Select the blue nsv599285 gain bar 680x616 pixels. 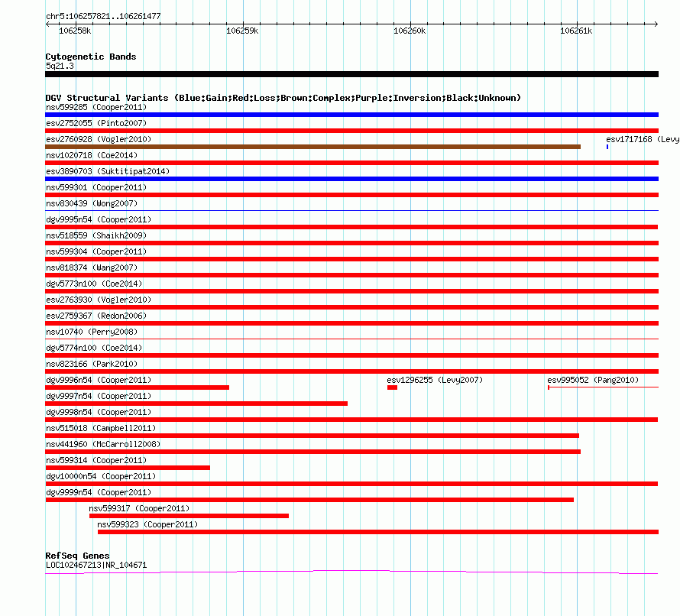tap(351, 115)
